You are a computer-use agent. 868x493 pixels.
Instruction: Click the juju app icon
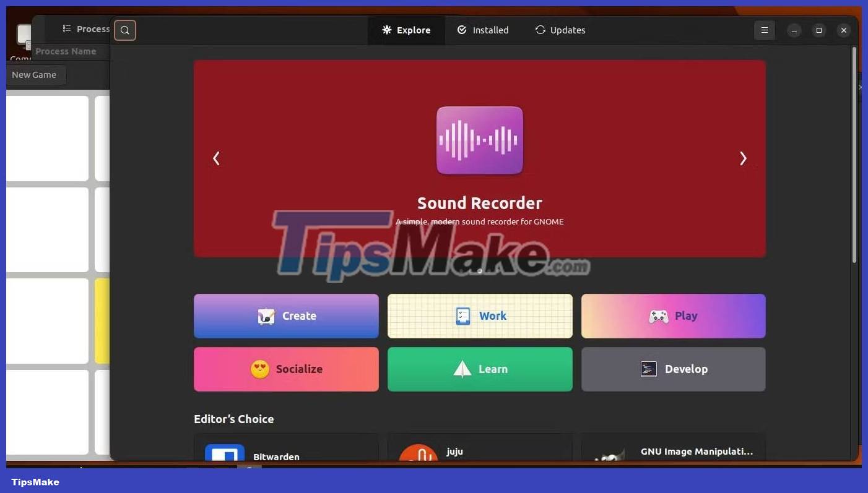tap(419, 453)
